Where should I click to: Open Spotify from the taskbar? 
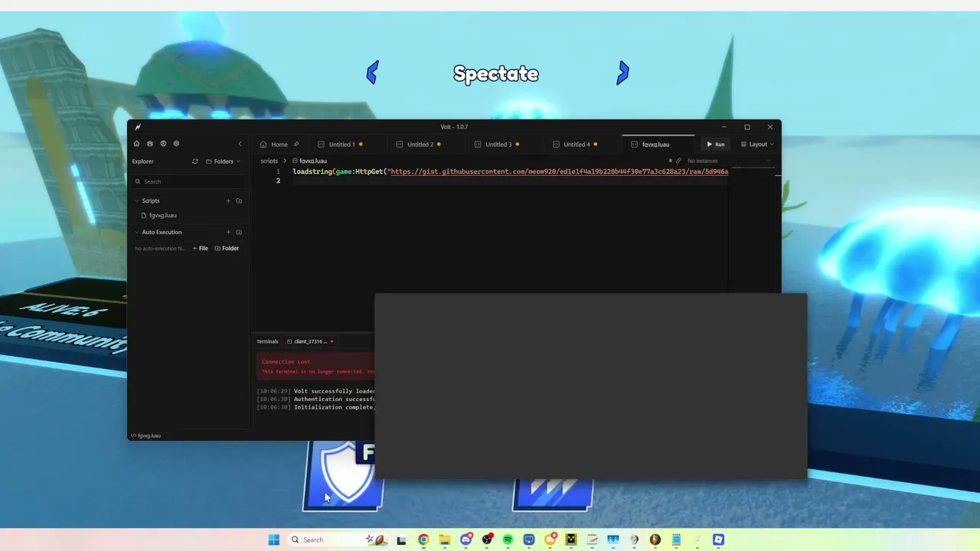point(508,540)
